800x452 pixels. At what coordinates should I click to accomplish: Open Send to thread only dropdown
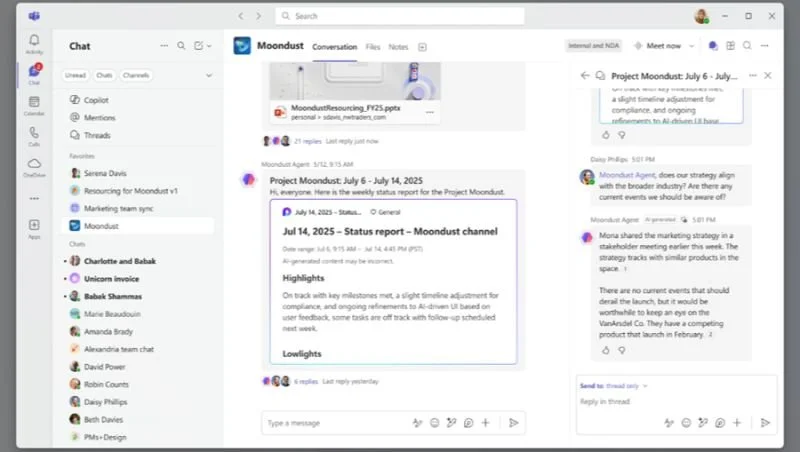614,386
